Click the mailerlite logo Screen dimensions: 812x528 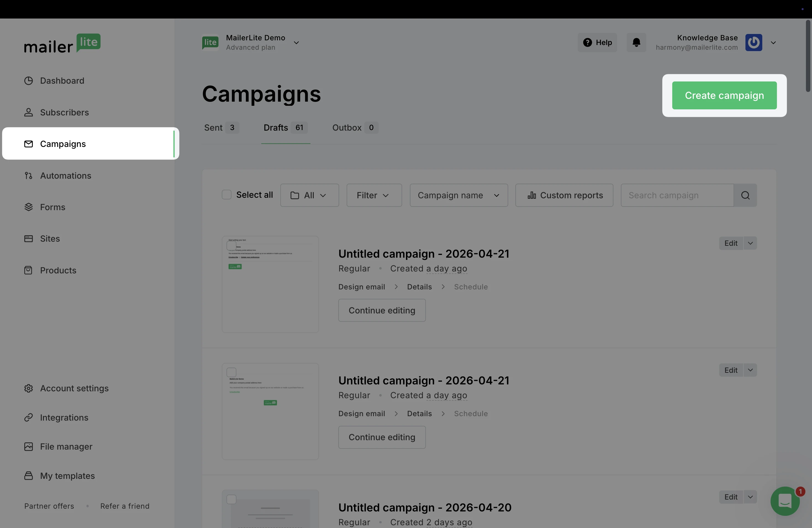coord(62,43)
